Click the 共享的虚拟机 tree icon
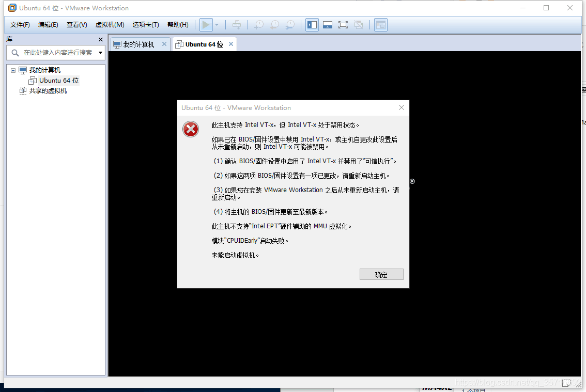This screenshot has height=392, width=586. (23, 91)
